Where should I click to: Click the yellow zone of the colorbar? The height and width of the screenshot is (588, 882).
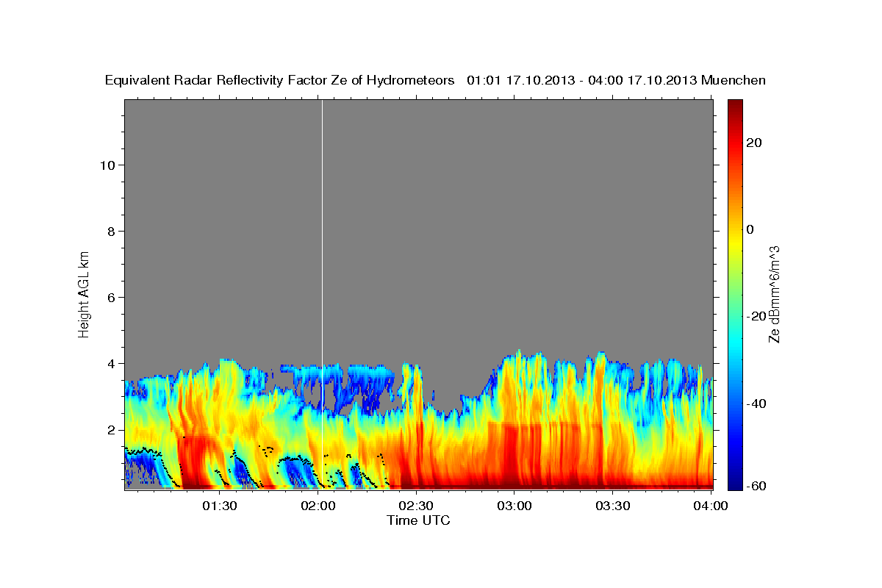(x=735, y=243)
